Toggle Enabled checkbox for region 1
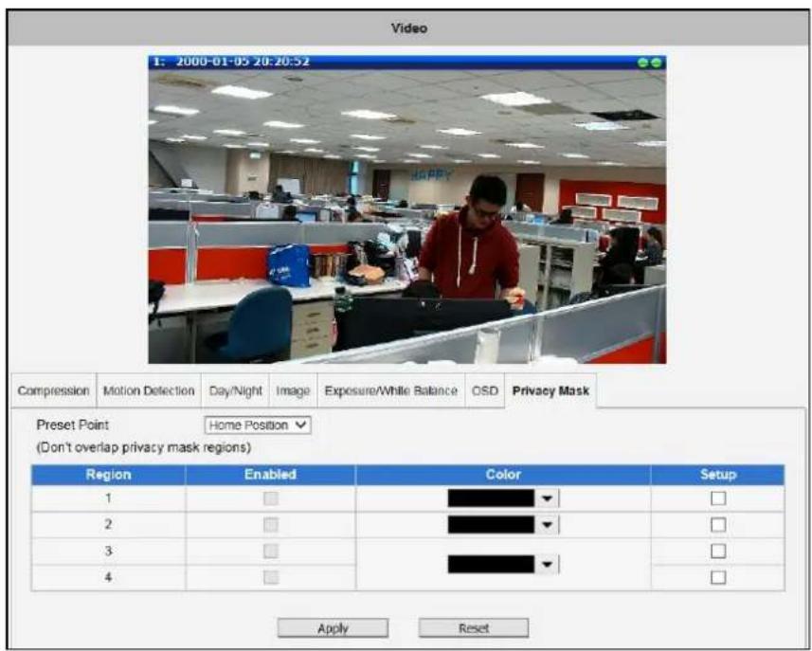 271,498
